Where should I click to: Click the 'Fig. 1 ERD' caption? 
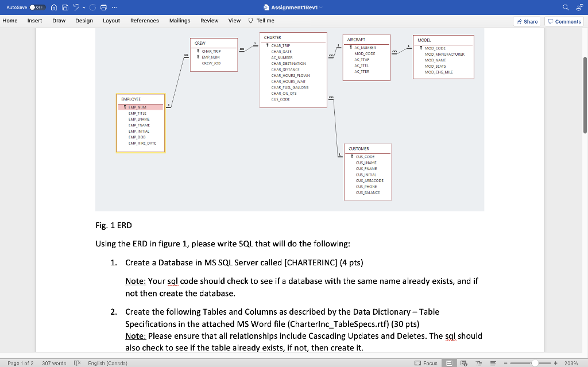click(x=114, y=225)
